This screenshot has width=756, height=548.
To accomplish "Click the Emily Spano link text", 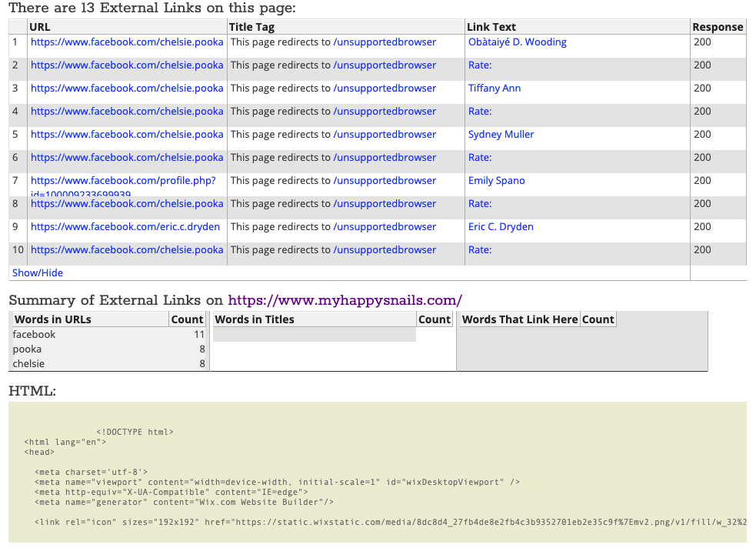I will tap(497, 181).
